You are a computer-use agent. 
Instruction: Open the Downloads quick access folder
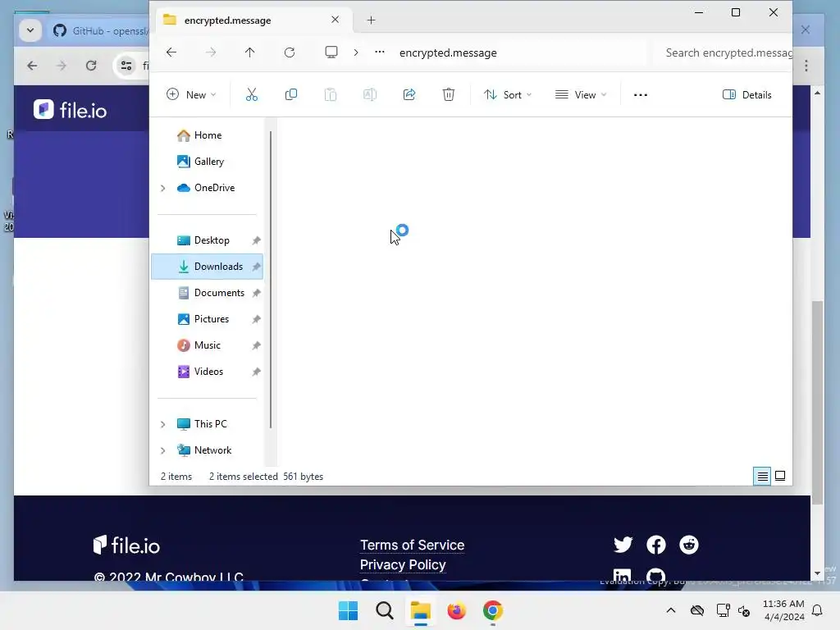(x=207, y=267)
